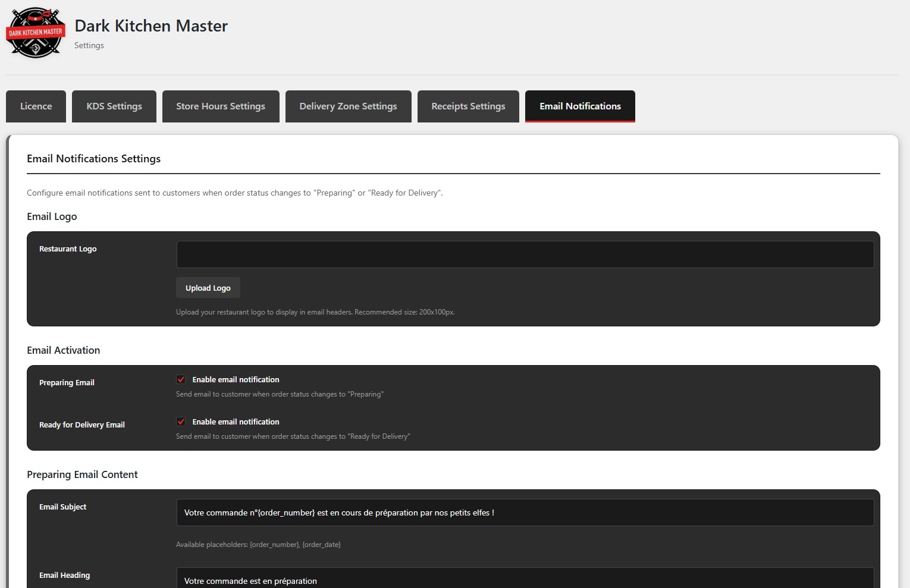This screenshot has width=910, height=588.
Task: Click the 'Email Subject' label
Action: coord(62,507)
